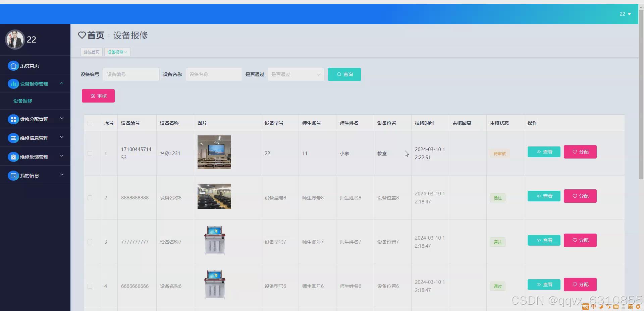The width and height of the screenshot is (644, 311).
Task: Click the 设备报修管理 bar chart icon
Action: pos(13,84)
